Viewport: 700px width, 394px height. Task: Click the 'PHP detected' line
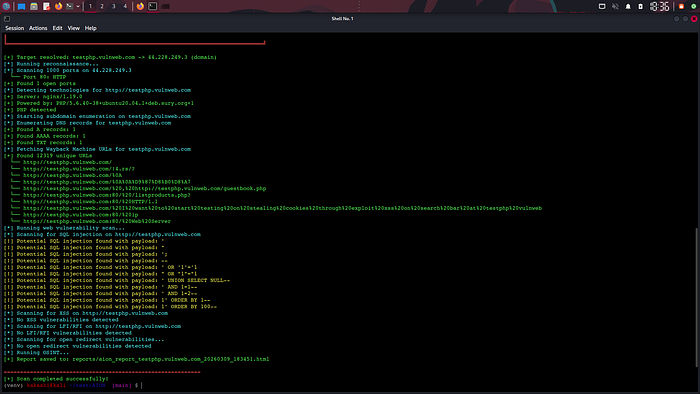pos(30,110)
